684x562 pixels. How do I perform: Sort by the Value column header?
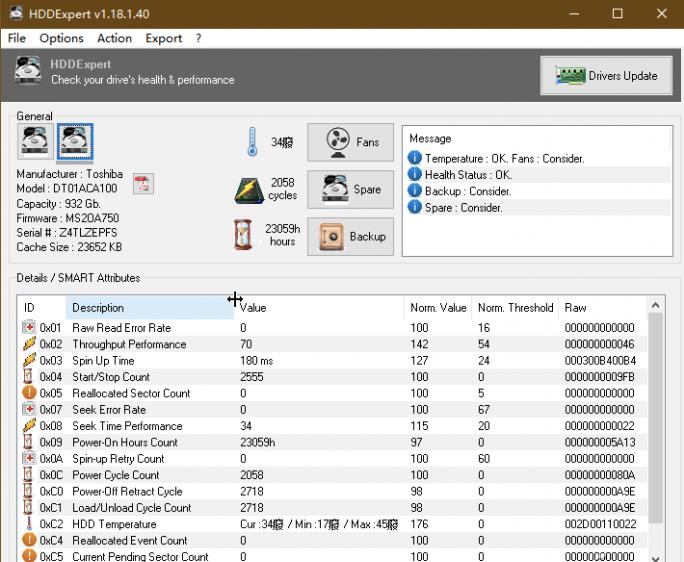coord(319,308)
